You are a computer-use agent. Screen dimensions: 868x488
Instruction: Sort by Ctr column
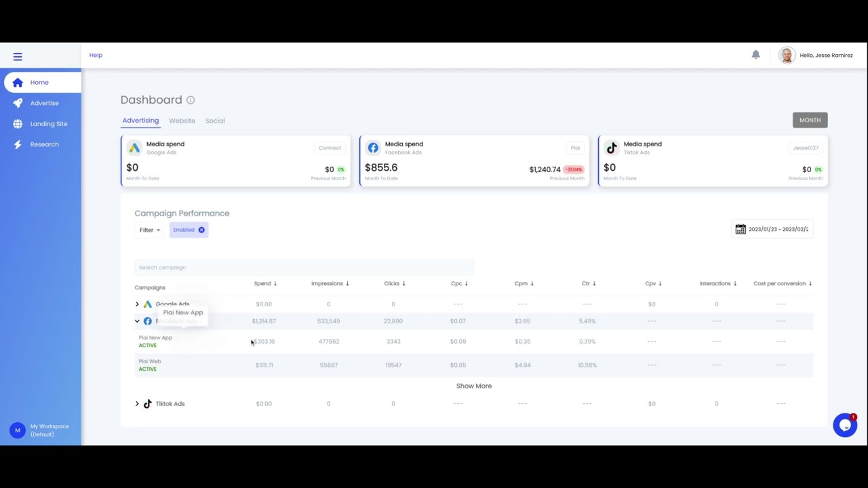coord(589,283)
